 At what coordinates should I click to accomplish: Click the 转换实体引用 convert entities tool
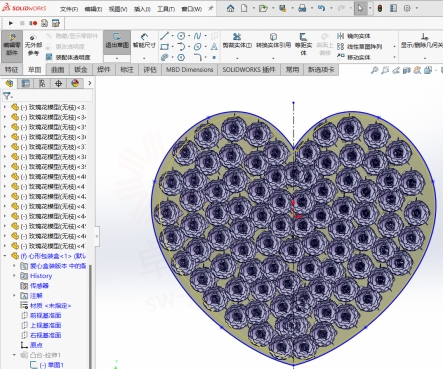coord(273,41)
